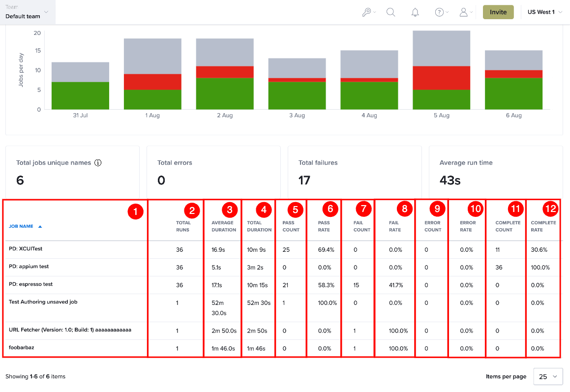Toggle the Job Name sort arrow
Viewport: 570px width, 392px height.
pyautogui.click(x=40, y=227)
